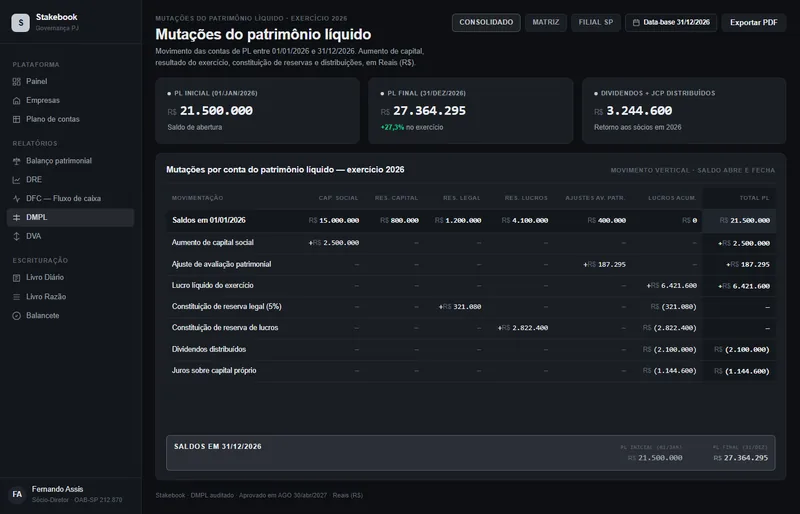Switch to the Matriz view
800x514 pixels.
[x=545, y=22]
